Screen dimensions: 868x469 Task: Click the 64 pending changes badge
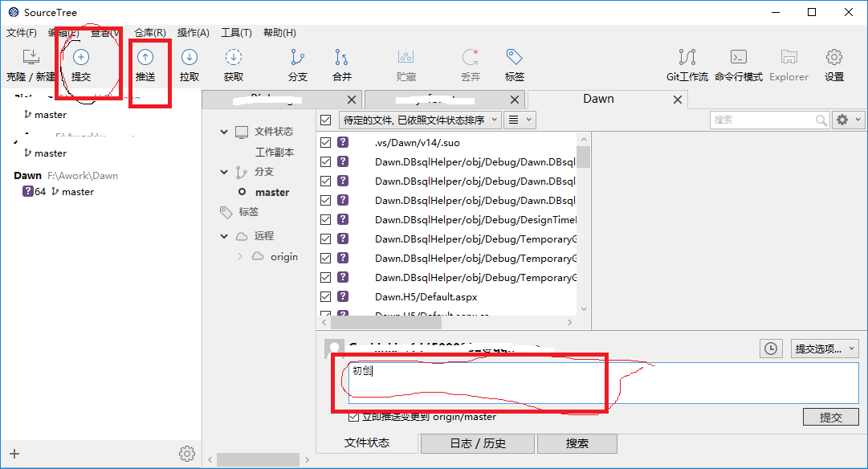[34, 192]
